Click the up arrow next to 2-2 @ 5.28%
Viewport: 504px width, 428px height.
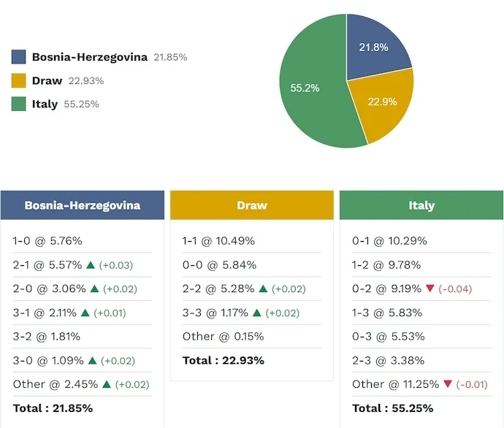tap(264, 288)
